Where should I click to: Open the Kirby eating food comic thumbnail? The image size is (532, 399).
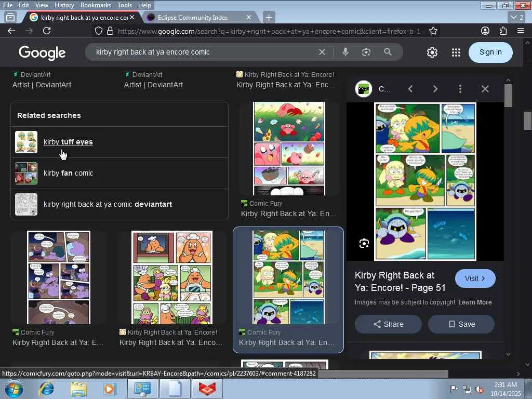coord(289,149)
